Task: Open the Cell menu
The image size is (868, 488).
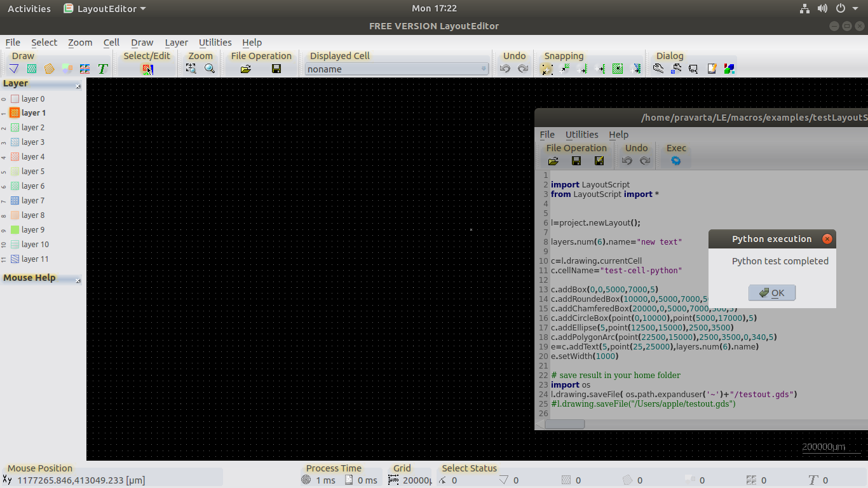Action: click(111, 43)
